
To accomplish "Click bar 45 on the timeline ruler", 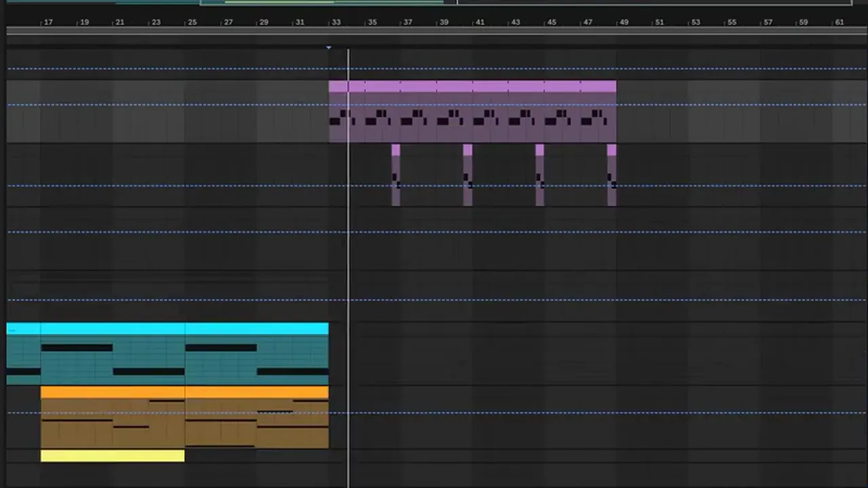I will click(552, 22).
